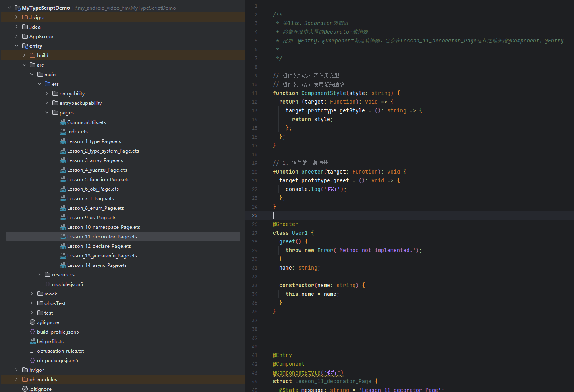This screenshot has width=574, height=392.
Task: Expand the mock folder
Action: tap(32, 294)
